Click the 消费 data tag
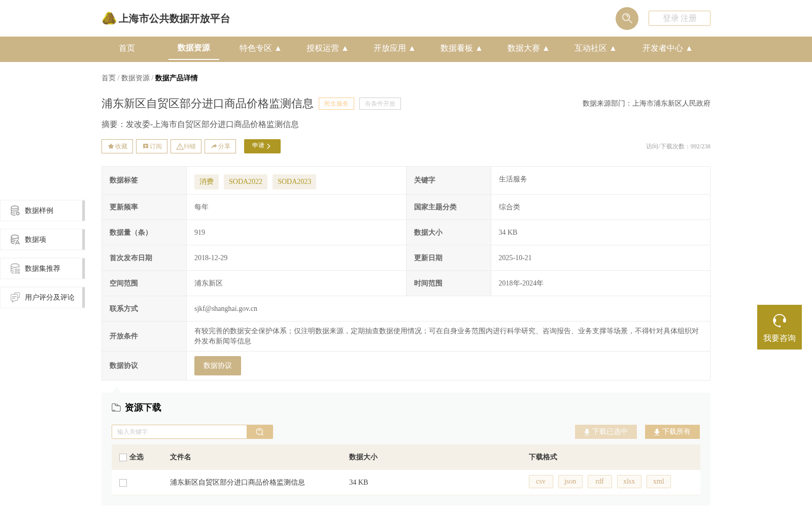 pos(207,182)
